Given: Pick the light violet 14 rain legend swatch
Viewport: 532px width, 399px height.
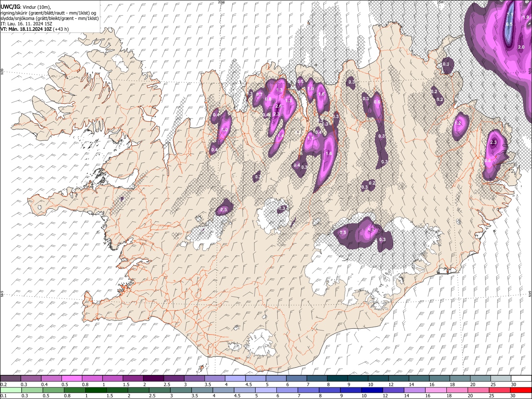Looking at the screenshot, I should 415,390.
